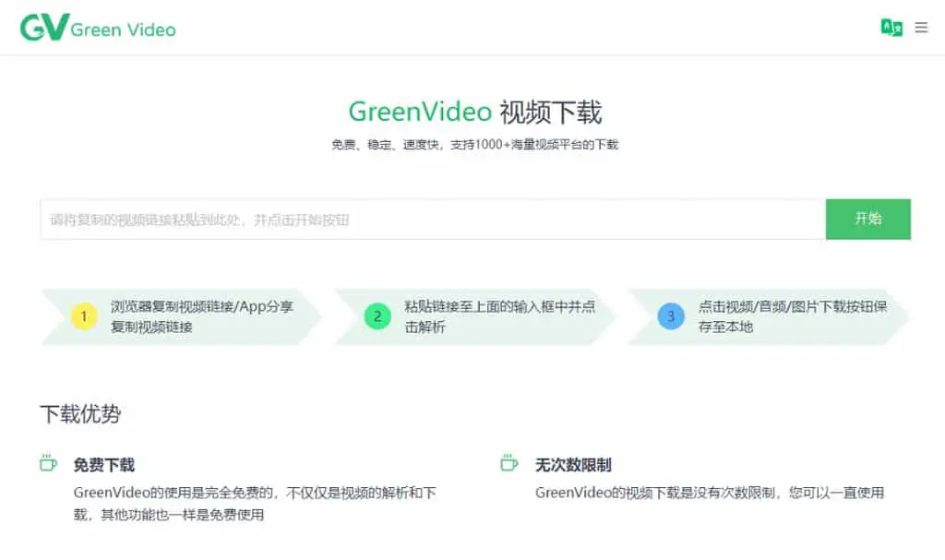Select step 1 browser copy link text
This screenshot has height=560, width=945.
tap(202, 316)
